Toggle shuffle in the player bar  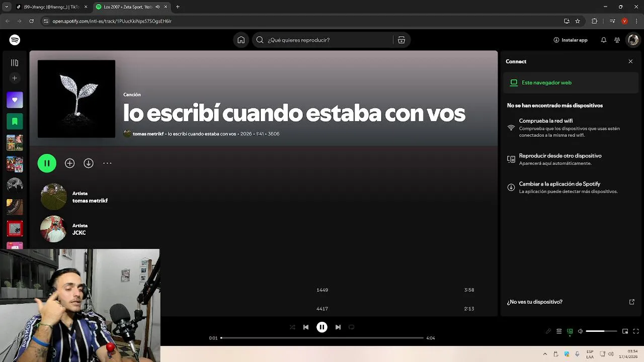click(x=292, y=327)
